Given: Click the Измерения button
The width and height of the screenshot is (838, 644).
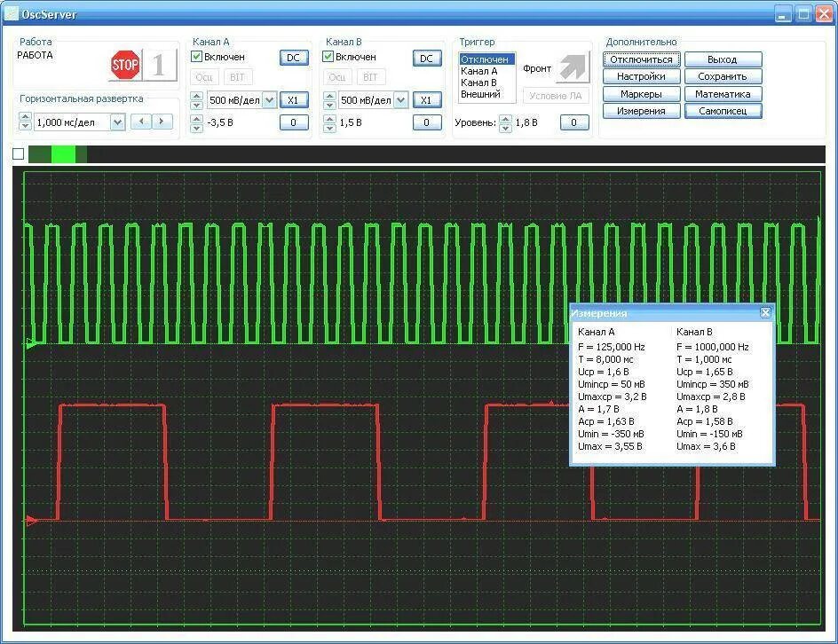Looking at the screenshot, I should click(641, 111).
